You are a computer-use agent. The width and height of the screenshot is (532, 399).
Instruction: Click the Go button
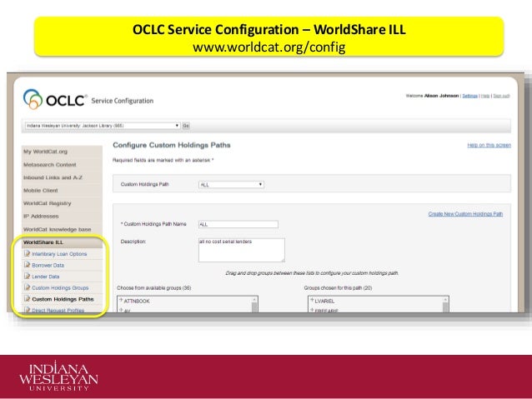click(186, 126)
